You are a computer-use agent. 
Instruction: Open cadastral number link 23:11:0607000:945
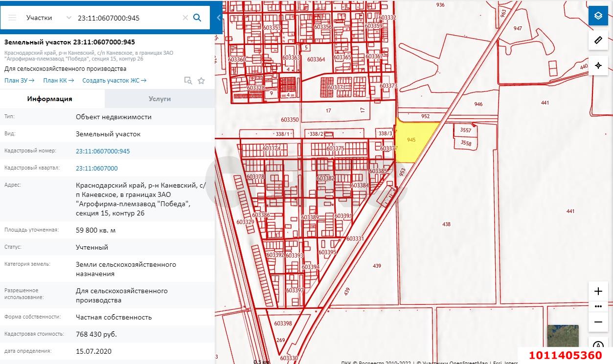[103, 151]
